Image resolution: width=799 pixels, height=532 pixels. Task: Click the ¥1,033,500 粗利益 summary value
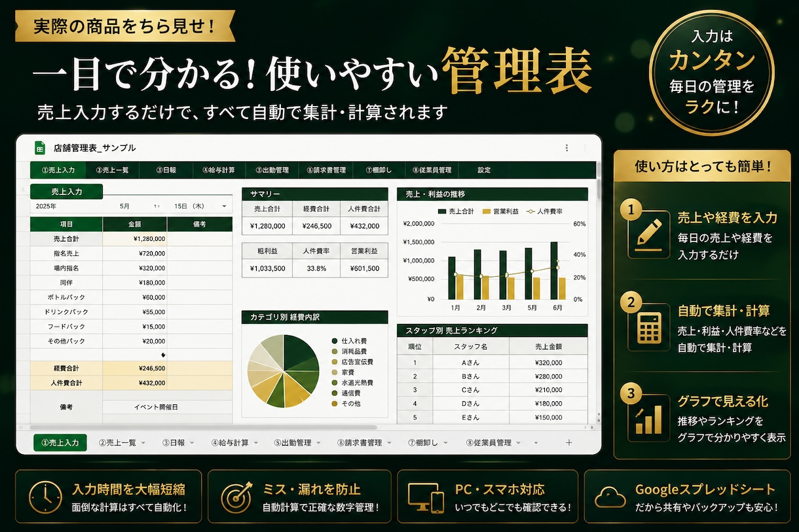click(267, 268)
